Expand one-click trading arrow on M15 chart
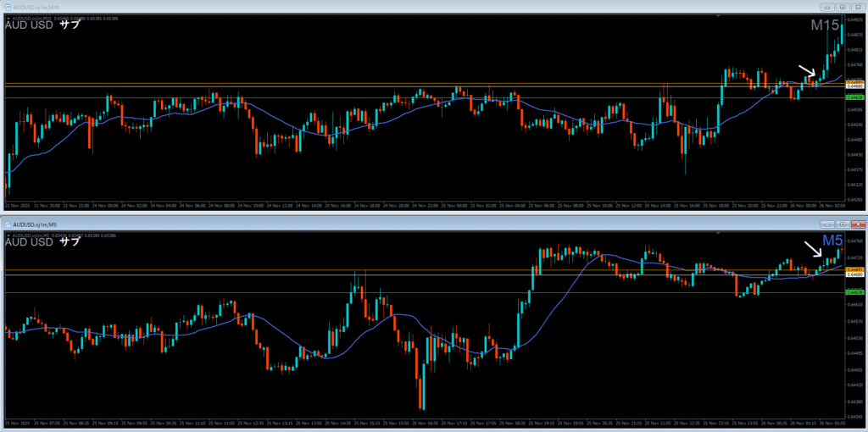Screen dimensions: 868x432 (x=8, y=18)
